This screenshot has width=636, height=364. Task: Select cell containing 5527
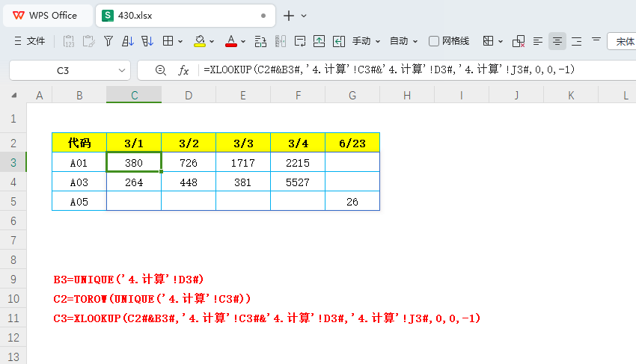point(298,182)
